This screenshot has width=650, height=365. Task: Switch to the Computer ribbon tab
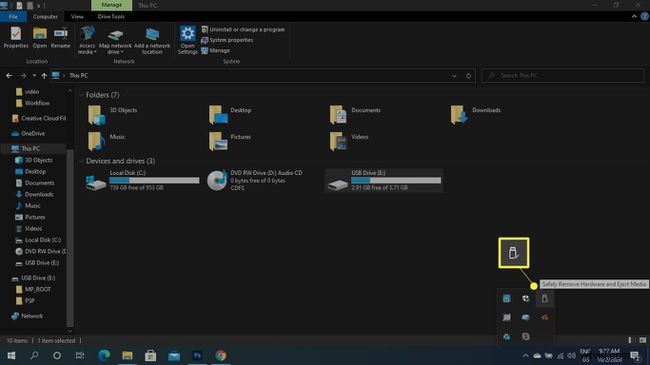(45, 17)
